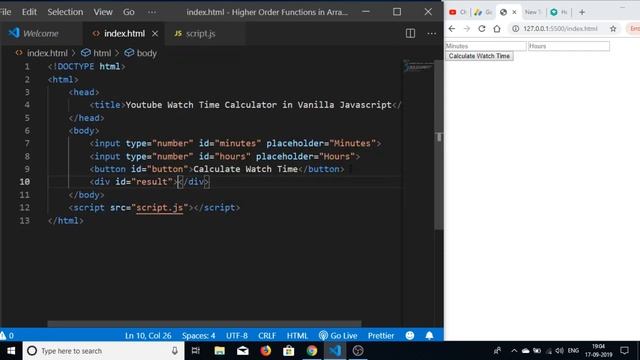Click the warnings count in status bar
The width and height of the screenshot is (640, 360).
(x=7, y=336)
